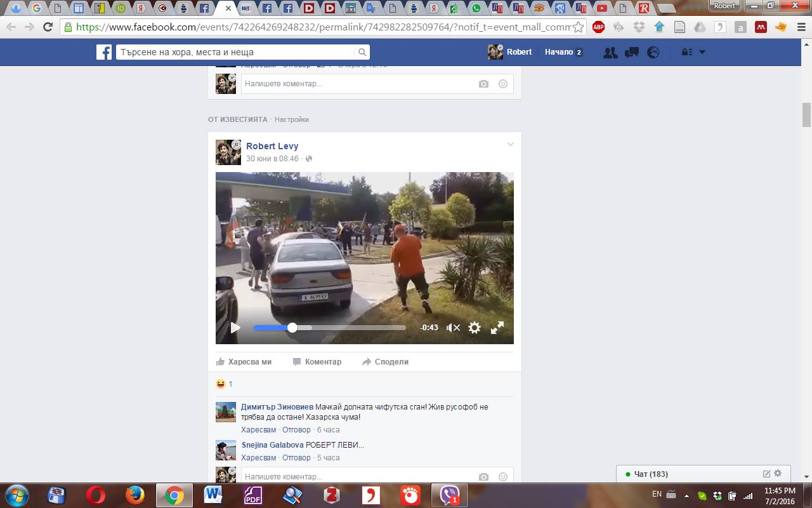Open Viber from the taskbar
The height and width of the screenshot is (508, 812).
pos(450,495)
